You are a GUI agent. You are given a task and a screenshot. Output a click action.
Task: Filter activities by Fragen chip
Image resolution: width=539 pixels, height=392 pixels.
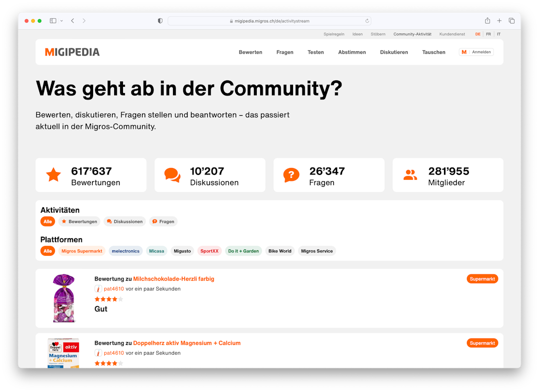(163, 221)
